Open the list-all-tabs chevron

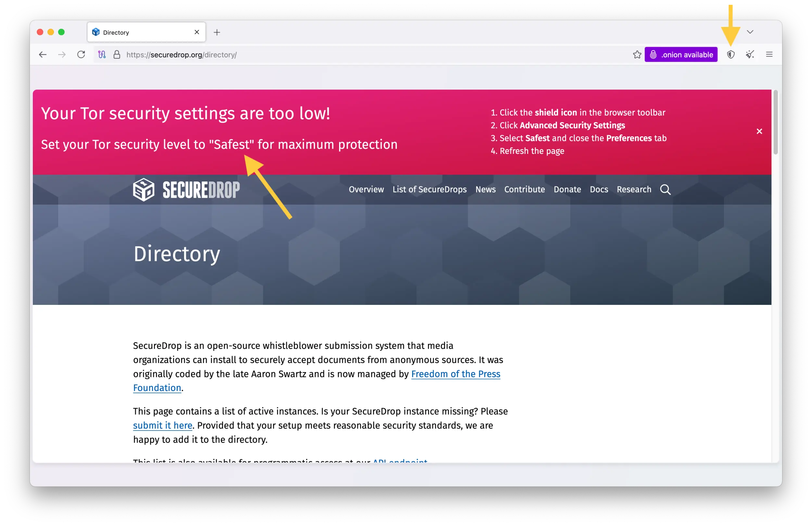pos(750,32)
